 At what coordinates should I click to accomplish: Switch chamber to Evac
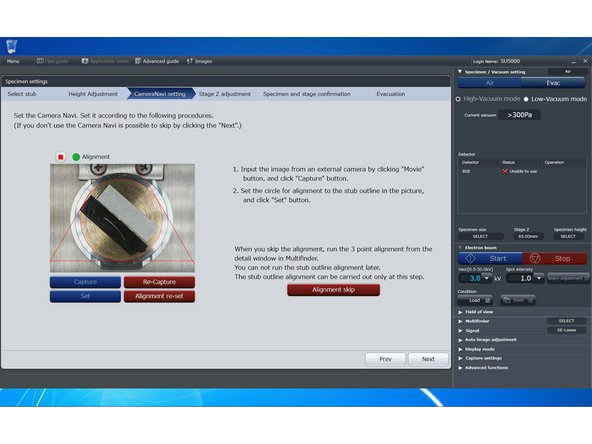pos(553,83)
